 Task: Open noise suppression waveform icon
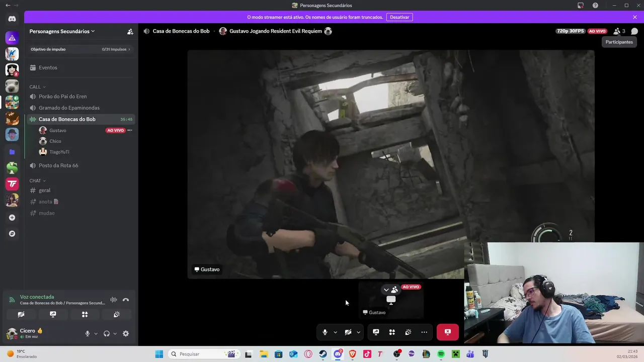[114, 300]
